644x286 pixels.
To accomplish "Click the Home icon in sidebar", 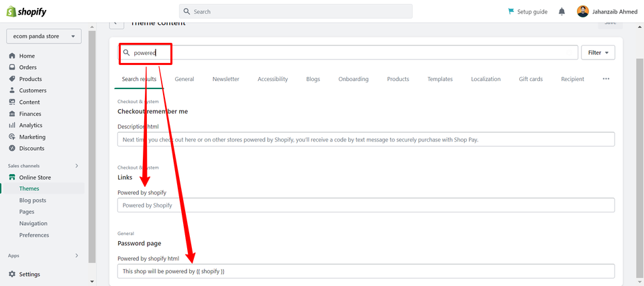I will (x=12, y=56).
